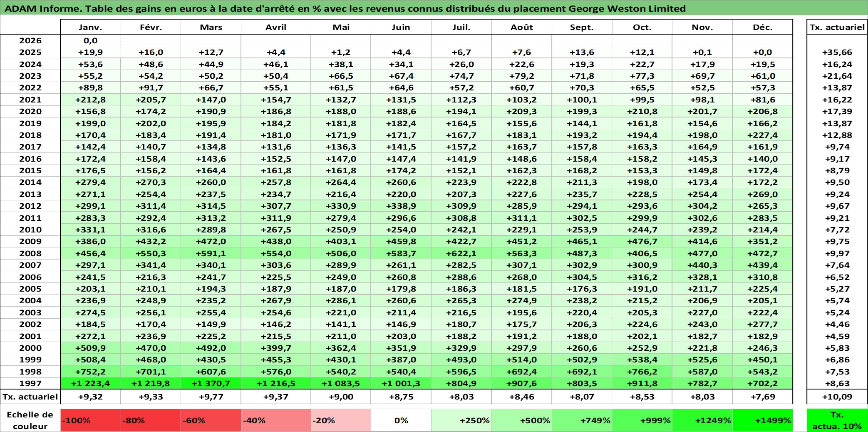
Task: Click the +19,9 cell for January 2025
Action: (x=90, y=52)
